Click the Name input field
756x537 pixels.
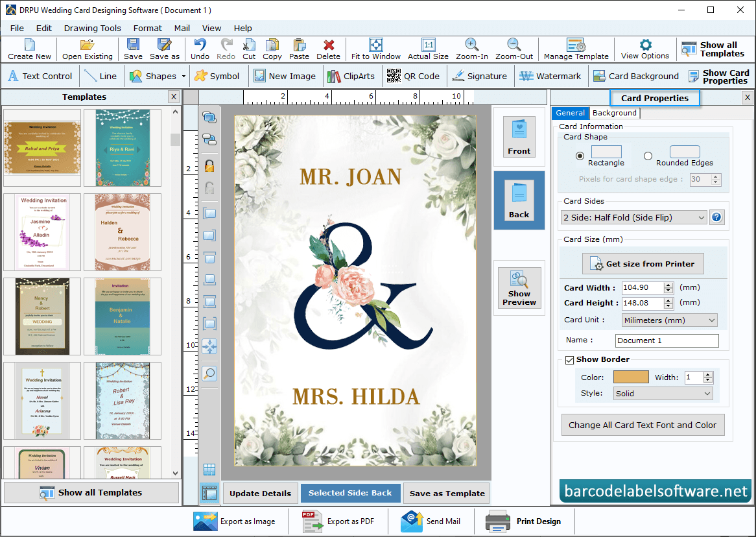pos(667,340)
